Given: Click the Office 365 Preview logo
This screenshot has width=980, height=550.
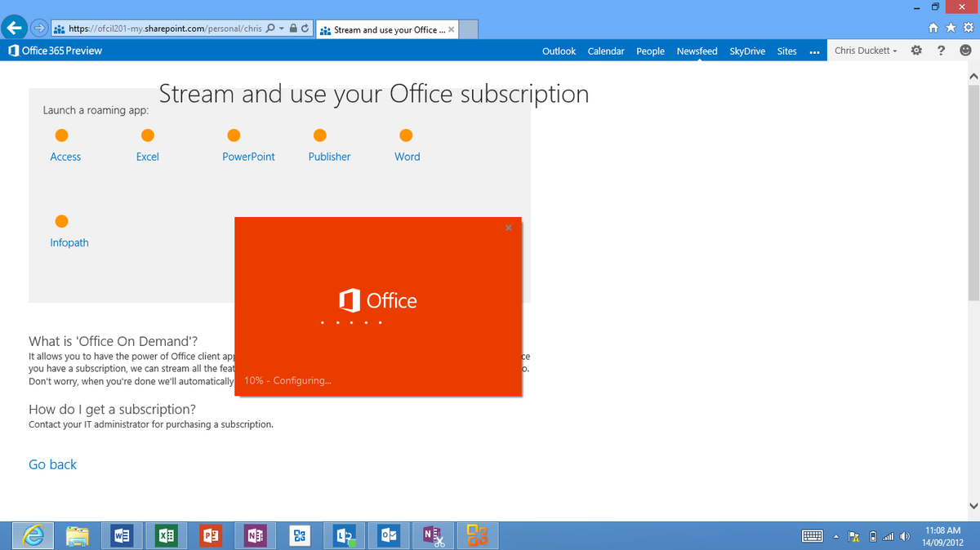Looking at the screenshot, I should [56, 51].
